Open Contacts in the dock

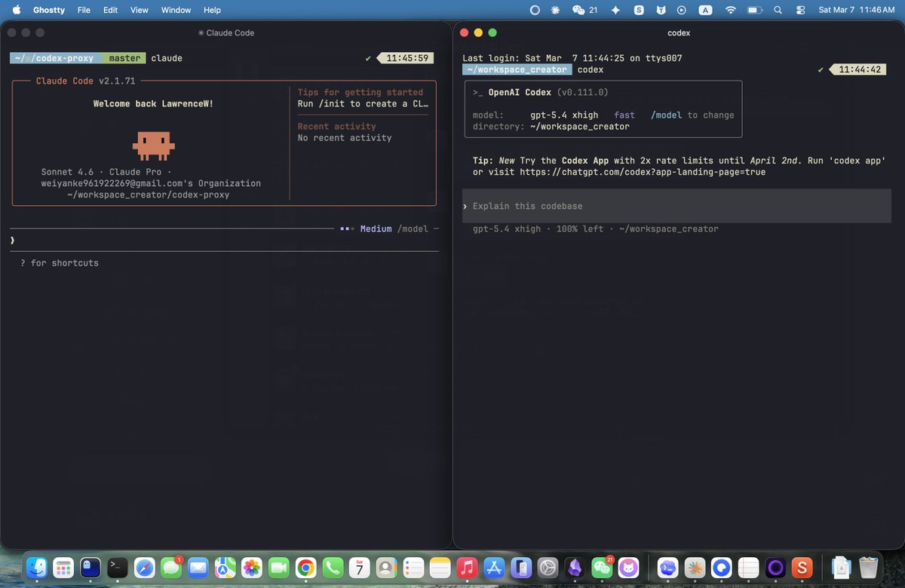(x=386, y=567)
